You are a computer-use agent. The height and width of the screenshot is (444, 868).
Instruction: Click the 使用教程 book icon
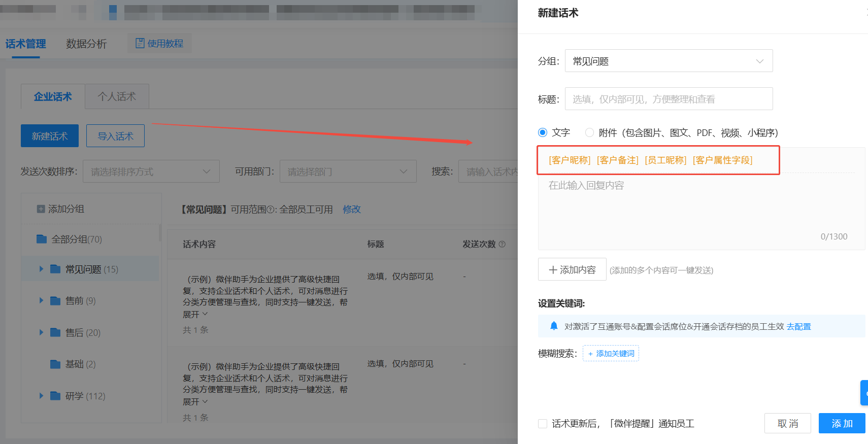[140, 44]
